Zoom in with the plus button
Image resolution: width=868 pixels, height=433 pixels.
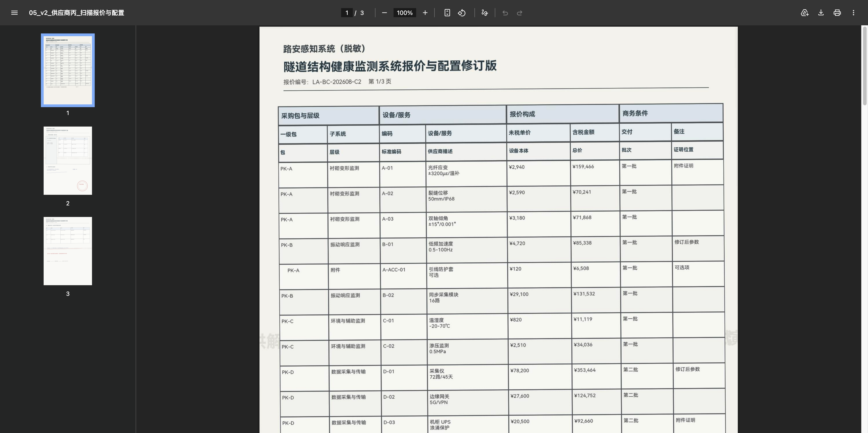tap(425, 13)
